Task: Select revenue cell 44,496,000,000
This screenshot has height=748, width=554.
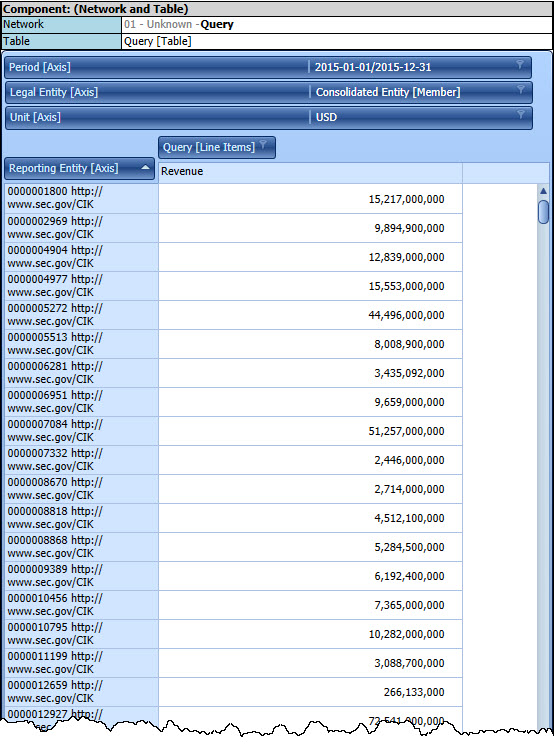Action: [x=310, y=315]
